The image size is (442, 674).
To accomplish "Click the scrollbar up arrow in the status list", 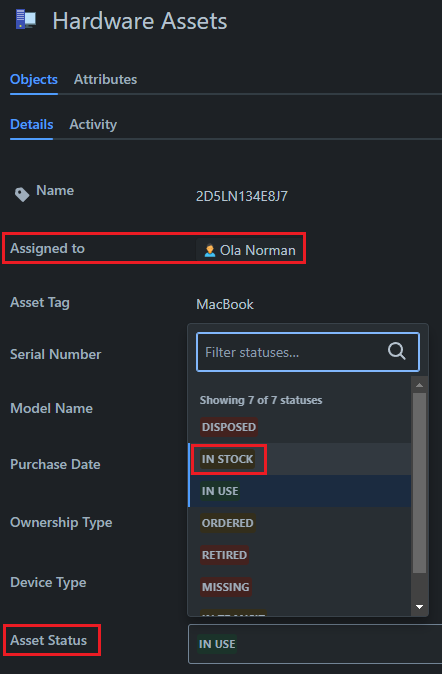I will click(419, 385).
